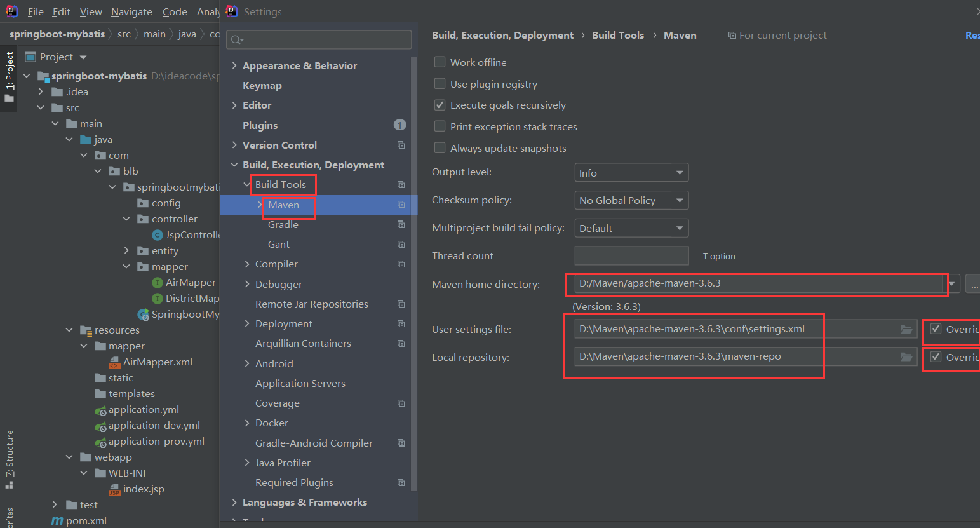Click project-level icon beside Build Tools
This screenshot has height=528, width=980.
click(x=401, y=184)
